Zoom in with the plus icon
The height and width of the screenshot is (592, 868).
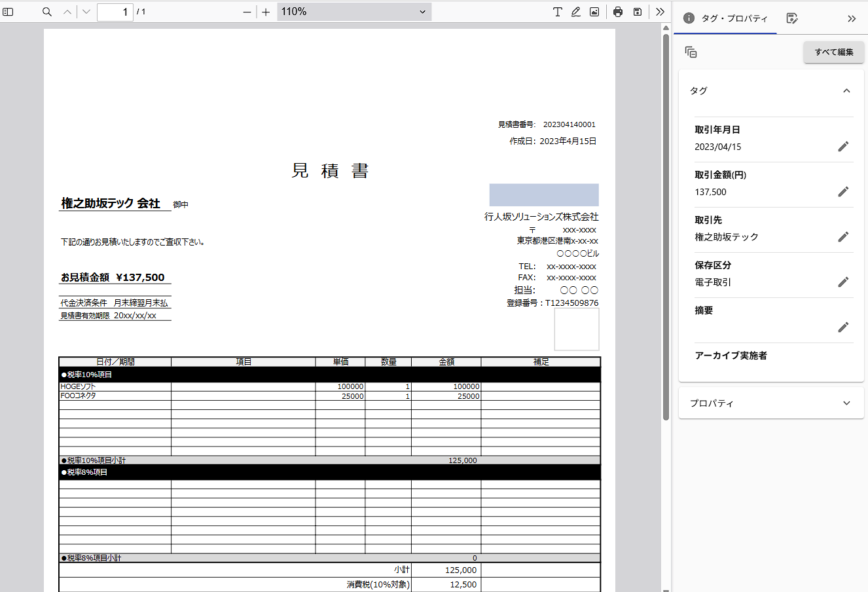[266, 12]
